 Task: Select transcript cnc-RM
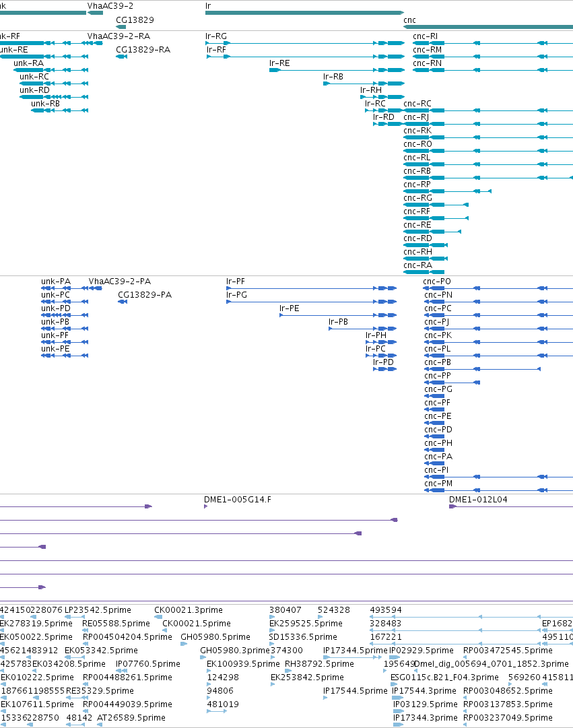pos(427,50)
